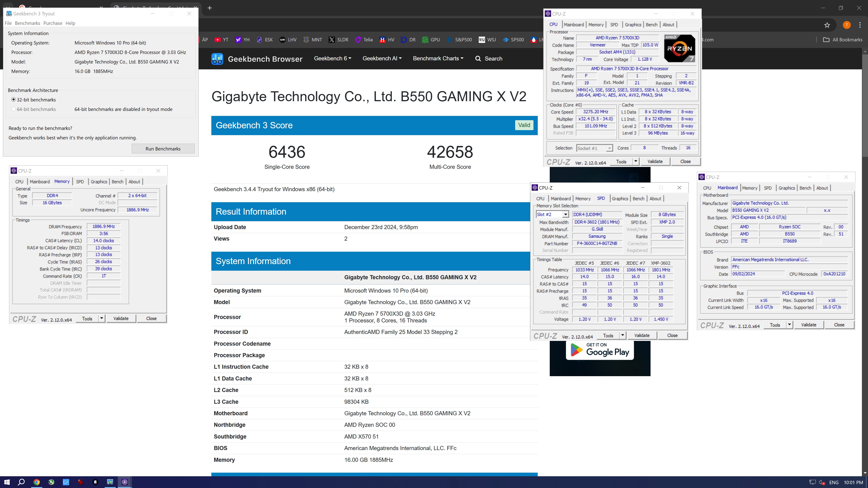This screenshot has height=488, width=868.
Task: Click the DRAM Frequency value 1886.9 MHz
Action: point(104,227)
